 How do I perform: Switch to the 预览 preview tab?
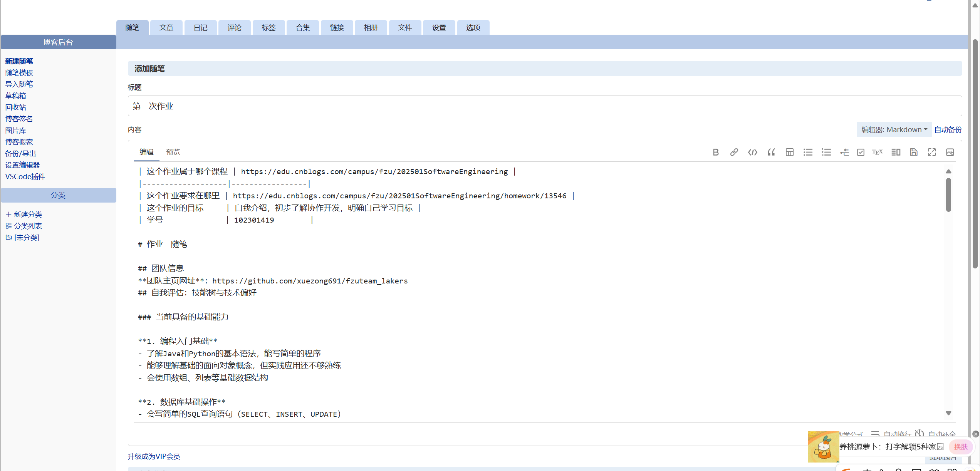[173, 152]
